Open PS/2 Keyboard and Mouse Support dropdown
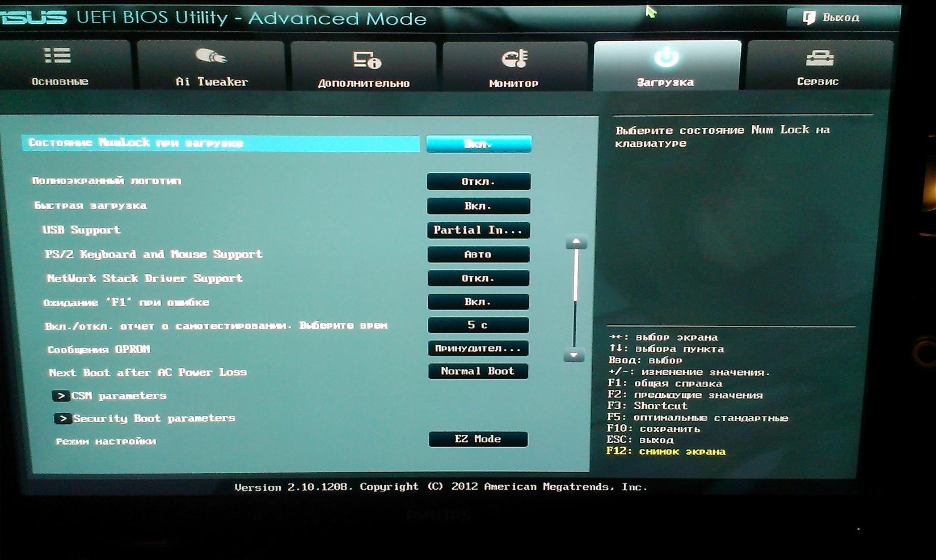 pyautogui.click(x=478, y=254)
